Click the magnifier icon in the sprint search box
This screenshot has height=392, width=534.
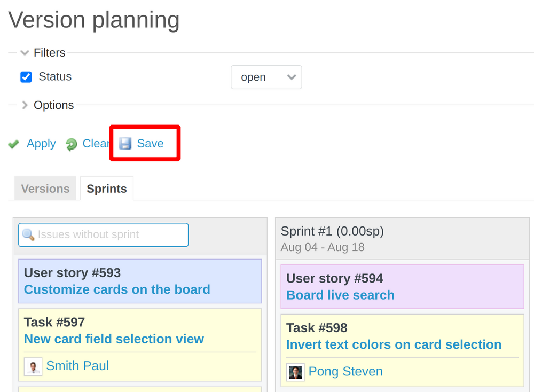[x=29, y=234]
